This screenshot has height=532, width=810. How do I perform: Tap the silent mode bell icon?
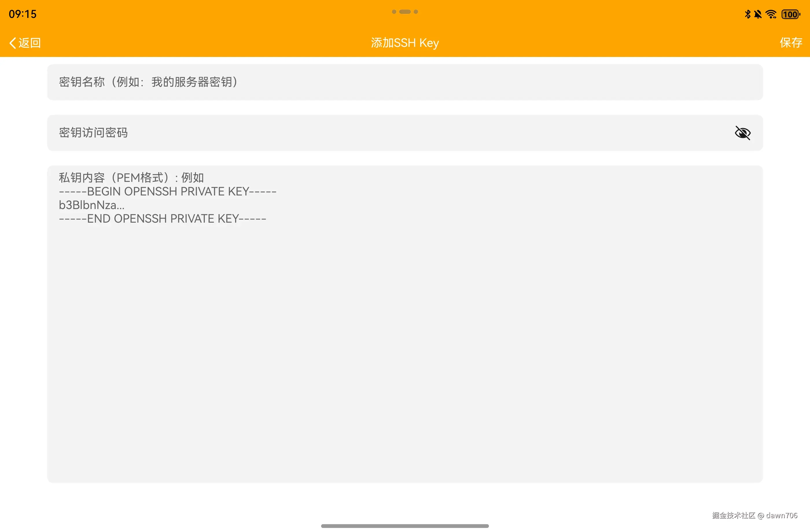[758, 14]
